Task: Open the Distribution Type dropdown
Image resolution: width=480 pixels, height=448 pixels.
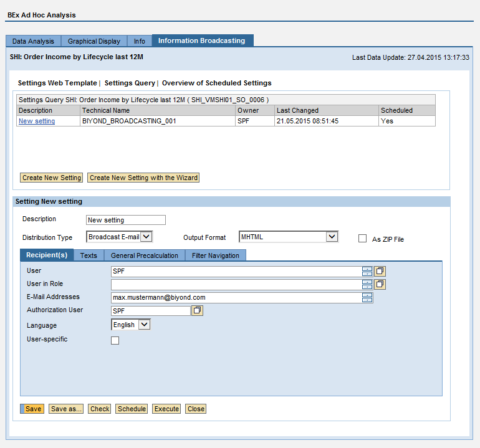Action: point(146,237)
